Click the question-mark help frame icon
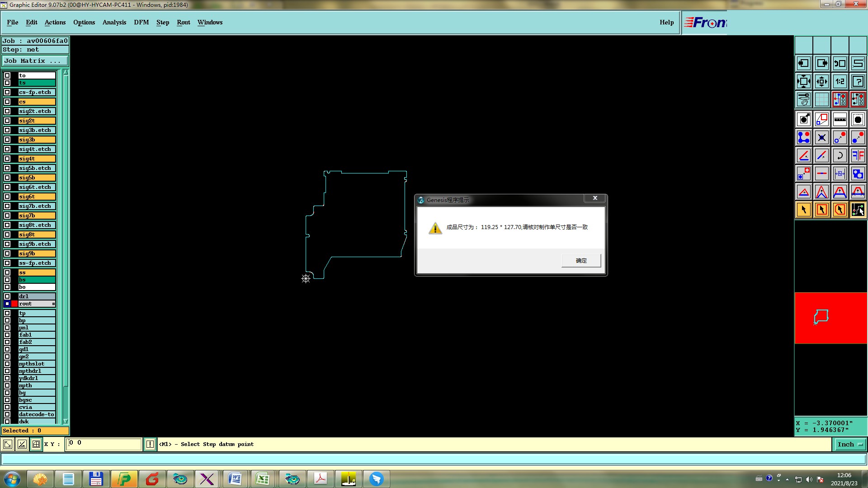Viewport: 868px width, 488px height. tap(858, 81)
